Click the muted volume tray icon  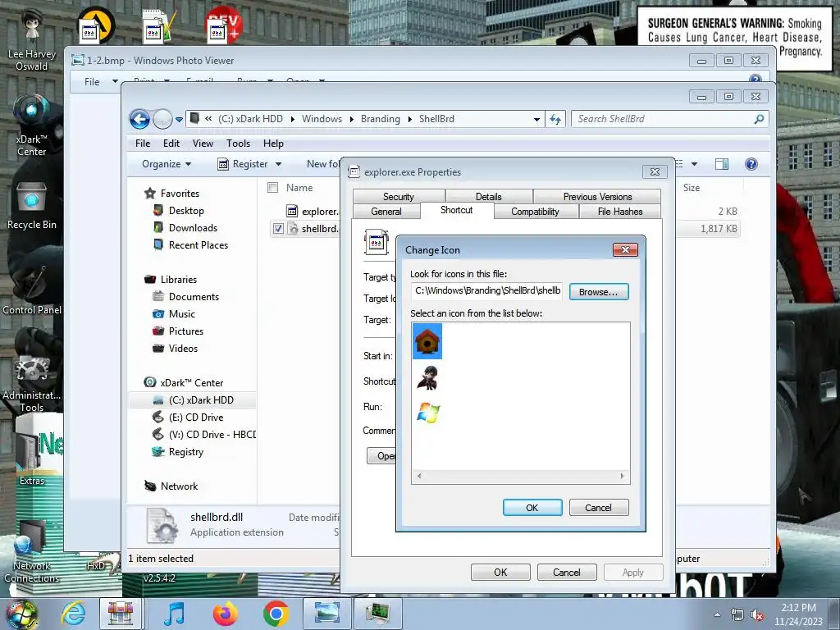(757, 614)
